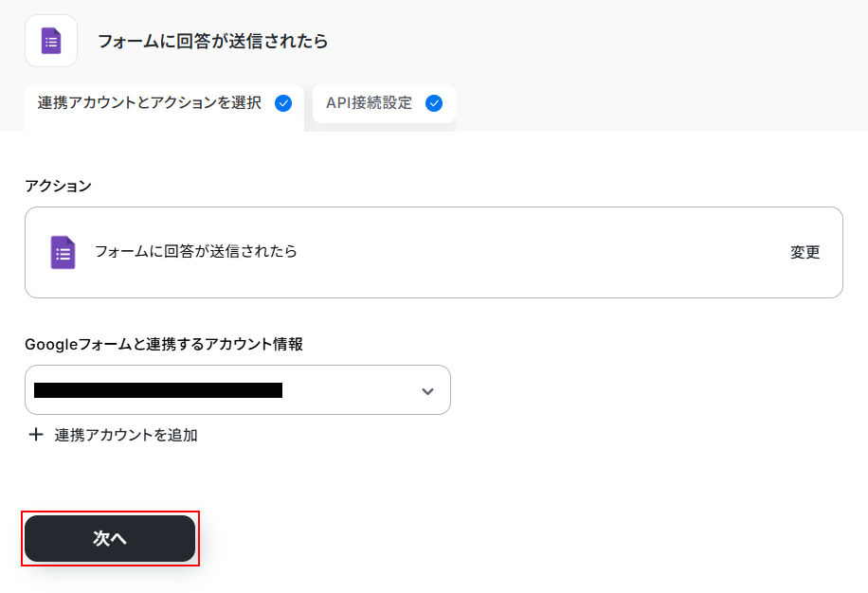The height and width of the screenshot is (593, 868).
Task: Click the Google Forms icon in the action card
Action: (63, 253)
